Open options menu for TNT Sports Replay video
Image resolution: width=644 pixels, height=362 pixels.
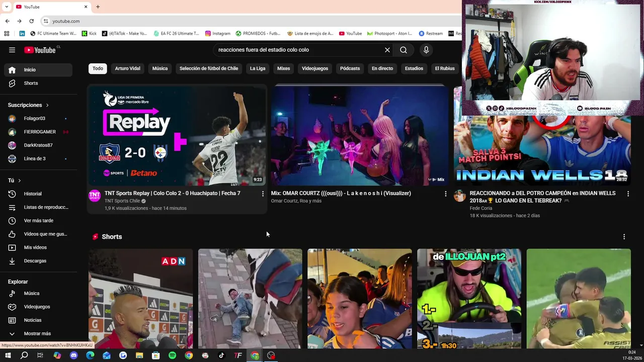263,194
